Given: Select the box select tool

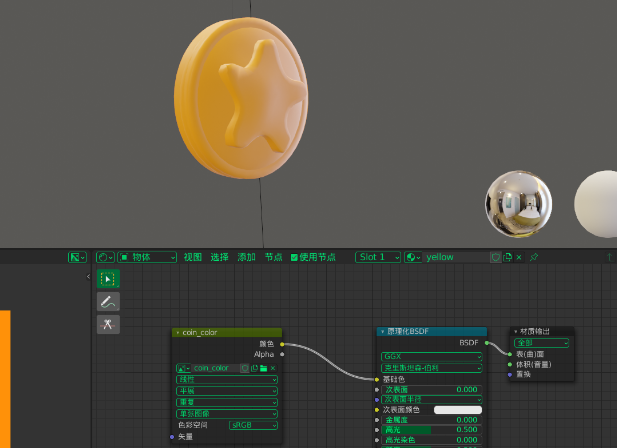Looking at the screenshot, I should [108, 278].
